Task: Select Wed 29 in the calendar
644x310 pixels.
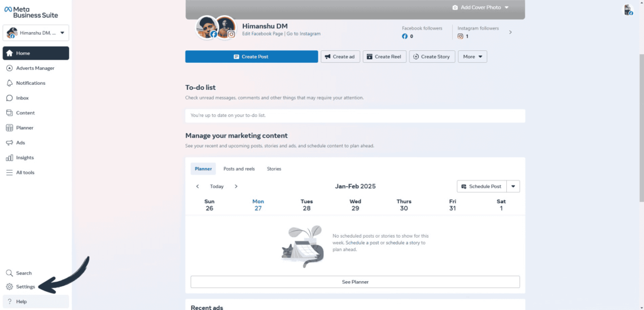Action: pyautogui.click(x=355, y=205)
